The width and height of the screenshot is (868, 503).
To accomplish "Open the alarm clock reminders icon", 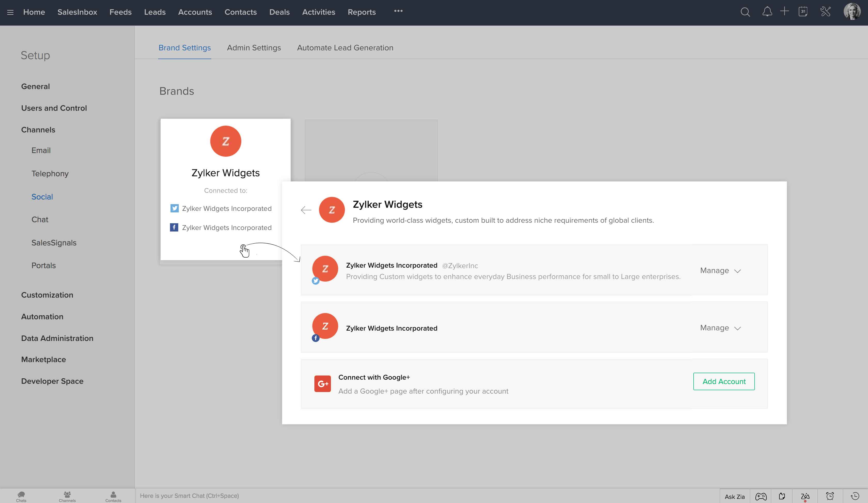I will (x=830, y=496).
